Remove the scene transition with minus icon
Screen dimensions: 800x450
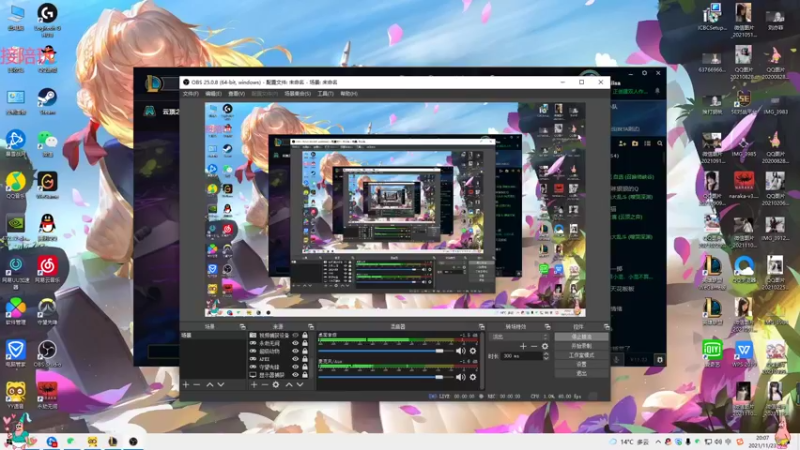tap(534, 346)
